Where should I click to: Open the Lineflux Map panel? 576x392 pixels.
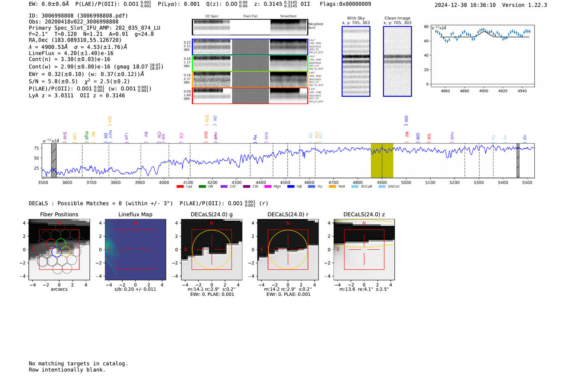coord(135,250)
